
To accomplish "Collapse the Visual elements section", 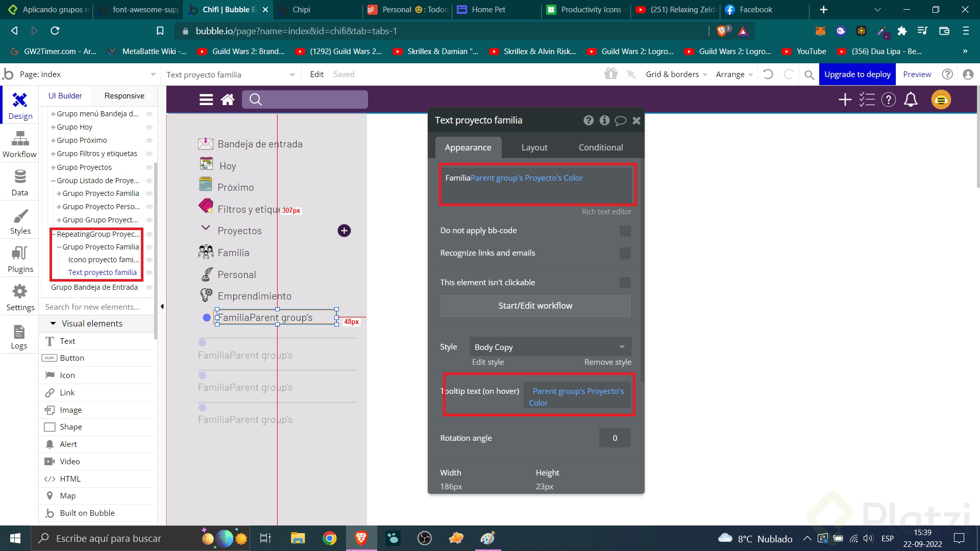I will (x=53, y=323).
